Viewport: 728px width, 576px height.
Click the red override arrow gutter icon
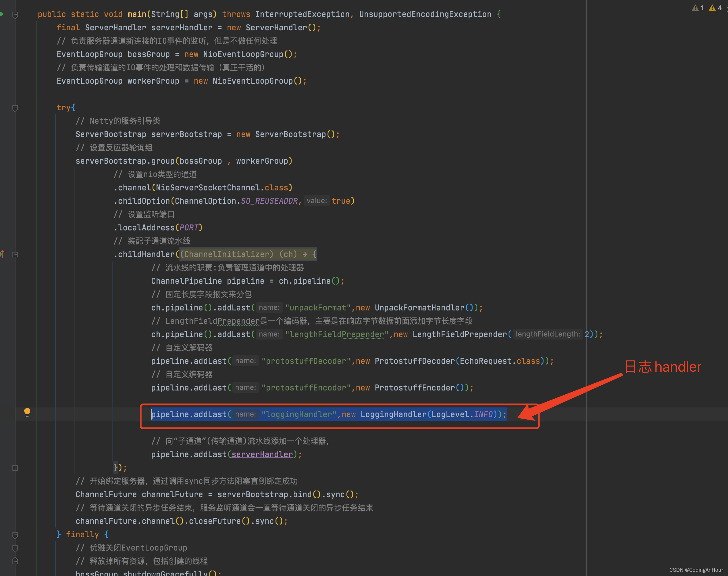point(3,254)
